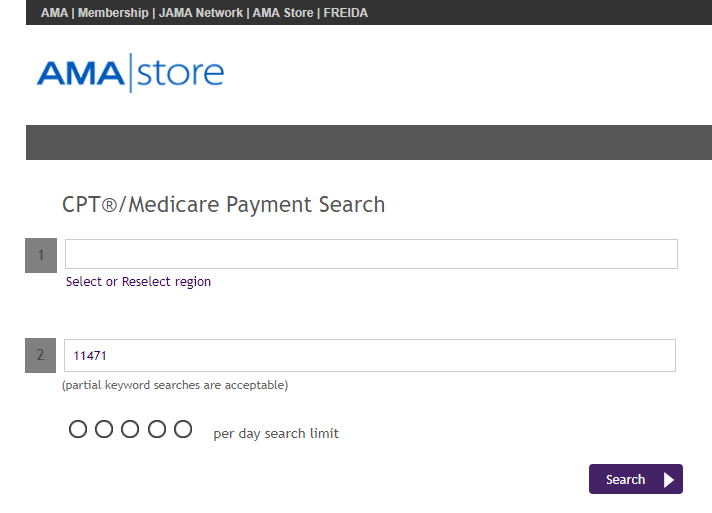Click the fourth search limit circle

coord(157,429)
